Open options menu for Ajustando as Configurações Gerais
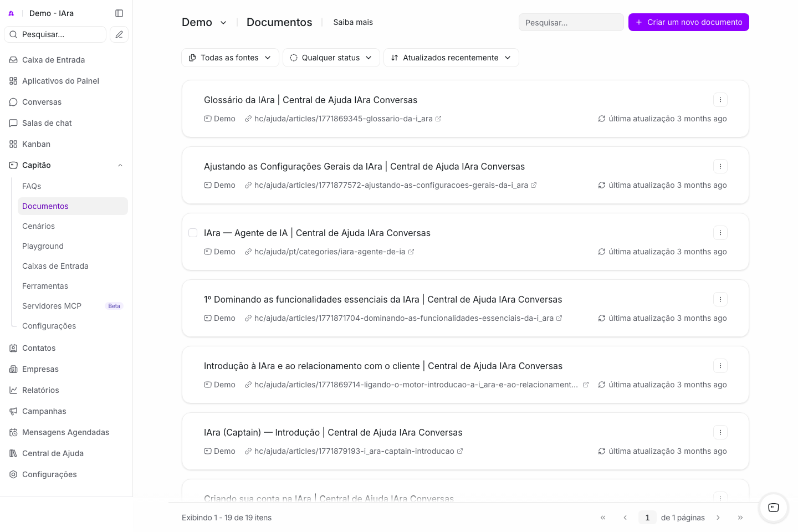This screenshot has width=798, height=532. point(720,166)
